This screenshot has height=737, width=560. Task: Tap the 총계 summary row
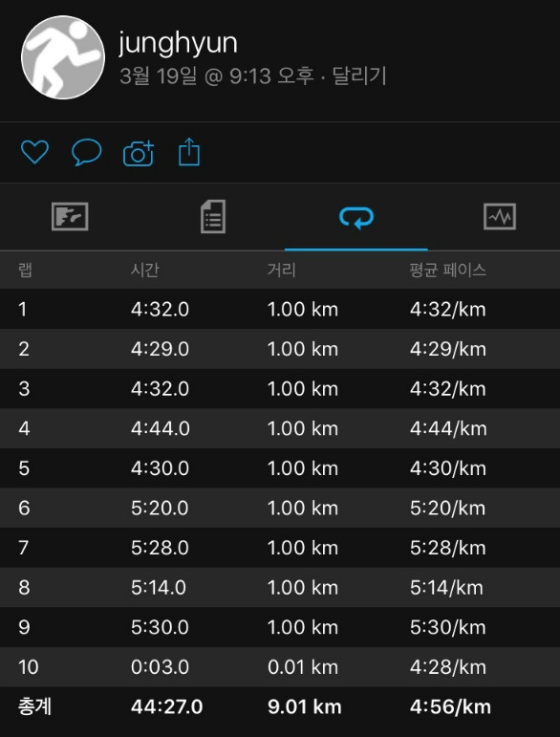[280, 706]
